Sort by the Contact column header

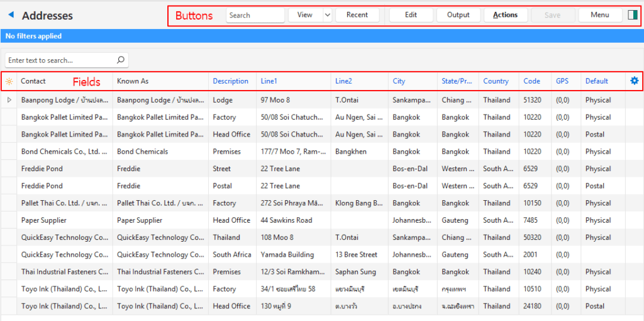pos(33,81)
